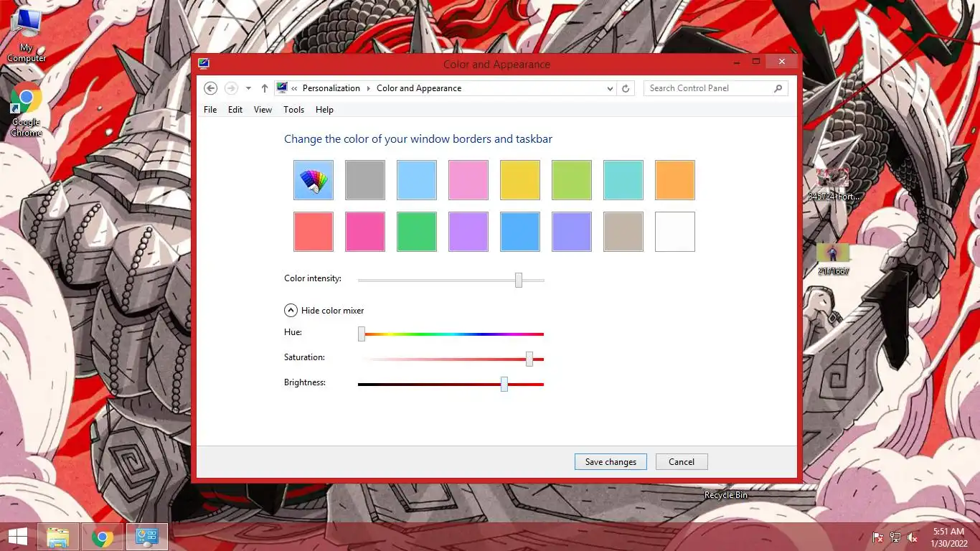Open the File menu

click(x=210, y=110)
